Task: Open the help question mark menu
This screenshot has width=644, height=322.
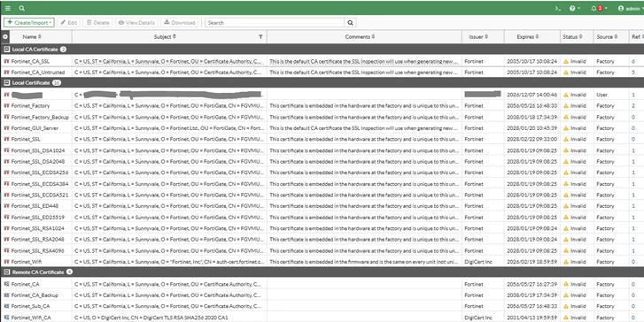Action: click(x=574, y=8)
